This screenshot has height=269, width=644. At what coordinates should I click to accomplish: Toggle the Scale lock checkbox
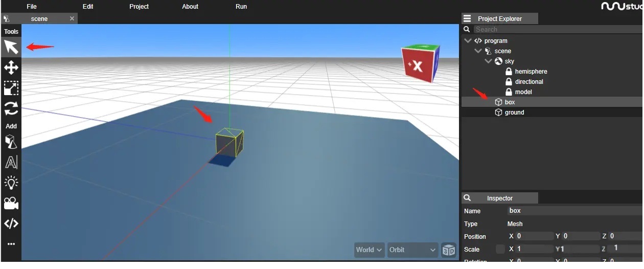(500, 249)
